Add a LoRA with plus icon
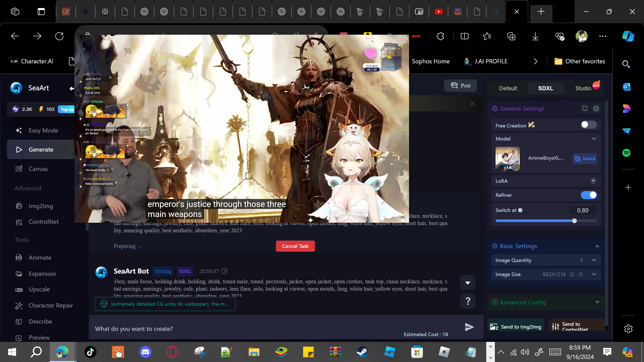 tap(593, 181)
